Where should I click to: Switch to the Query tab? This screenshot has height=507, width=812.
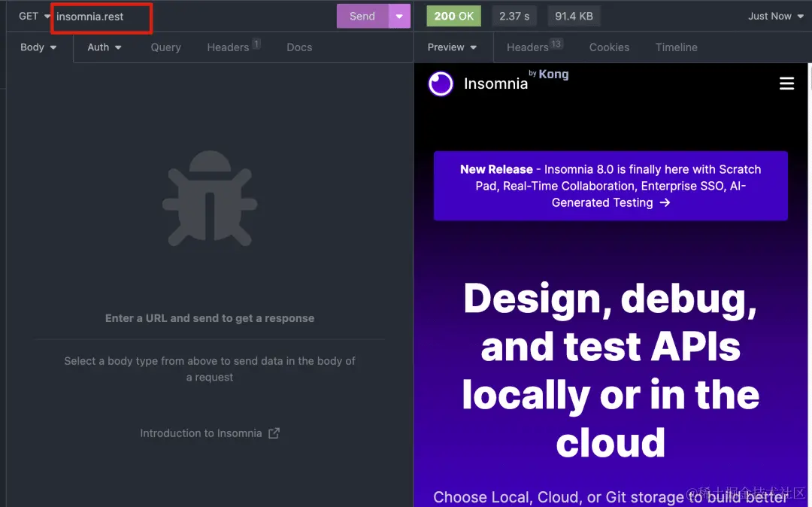tap(165, 47)
